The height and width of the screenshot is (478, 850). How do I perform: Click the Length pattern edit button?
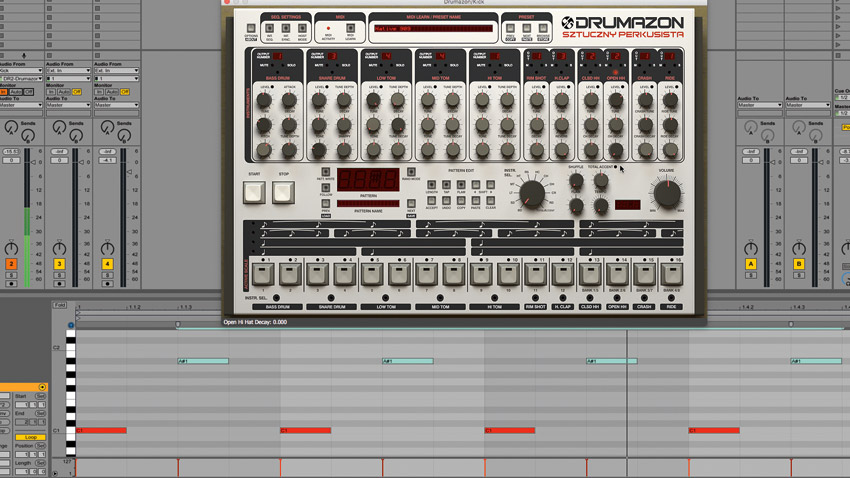coord(432,185)
